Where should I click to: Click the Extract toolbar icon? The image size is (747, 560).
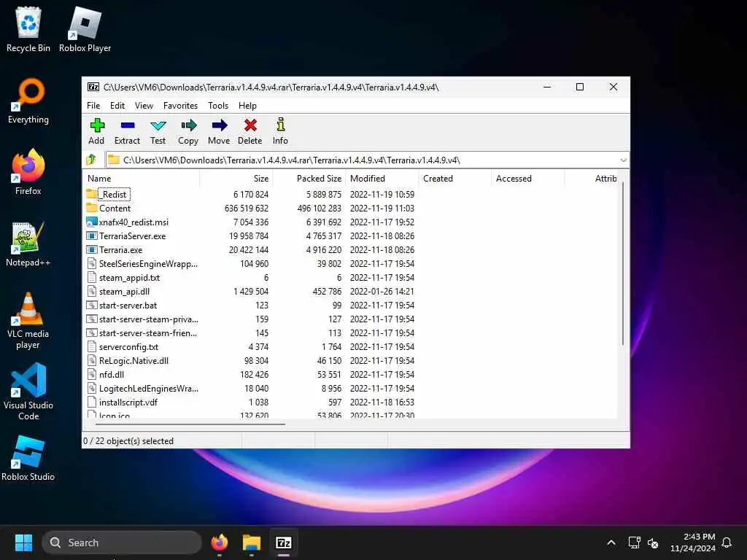tap(127, 125)
